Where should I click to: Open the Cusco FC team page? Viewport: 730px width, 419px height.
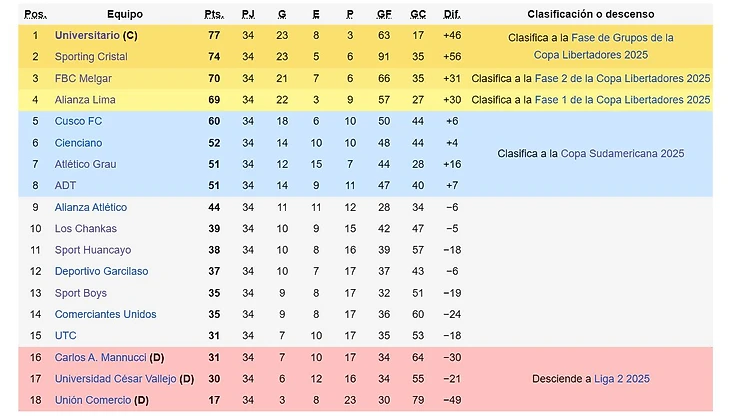79,122
